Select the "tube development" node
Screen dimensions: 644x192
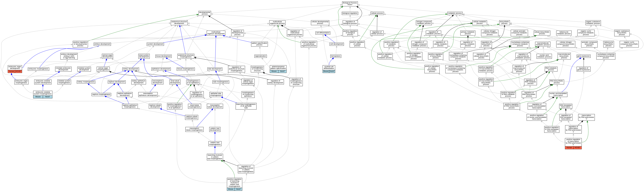click(x=215, y=69)
